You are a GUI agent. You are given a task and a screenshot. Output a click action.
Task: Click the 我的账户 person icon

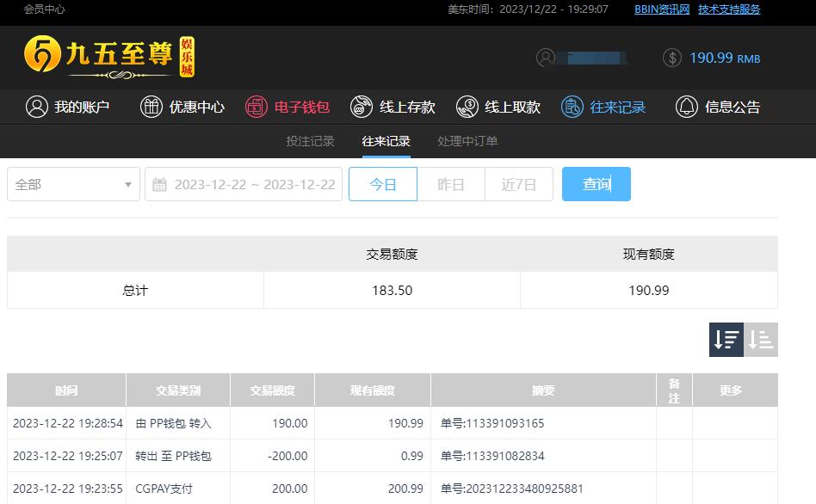[36, 107]
